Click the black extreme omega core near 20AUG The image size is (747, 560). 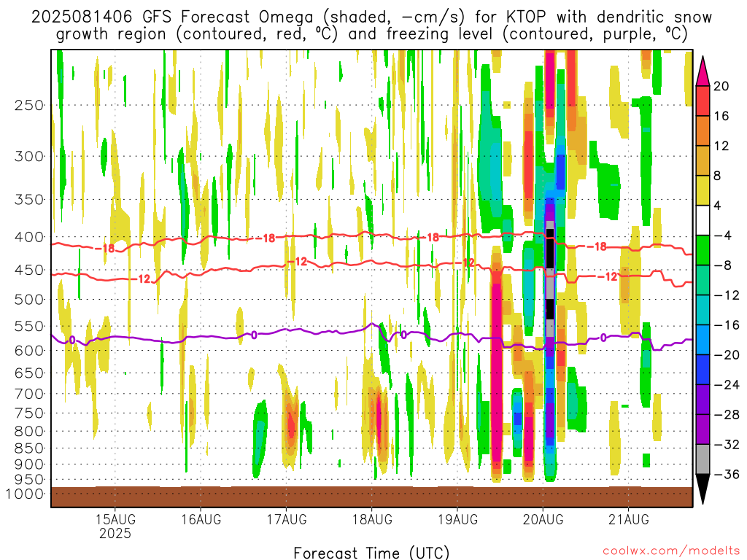pyautogui.click(x=550, y=249)
